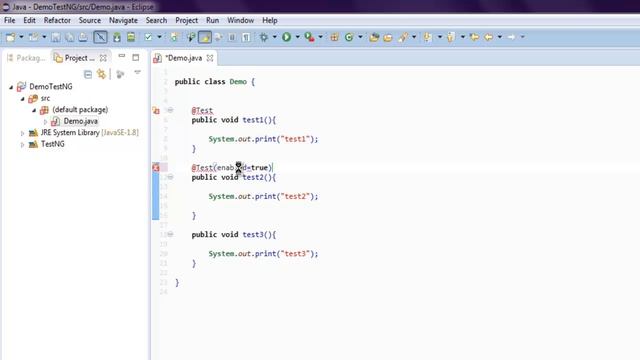Screen dimensions: 640x360
Task: Click the New Java Class green C icon
Action: 349,37
